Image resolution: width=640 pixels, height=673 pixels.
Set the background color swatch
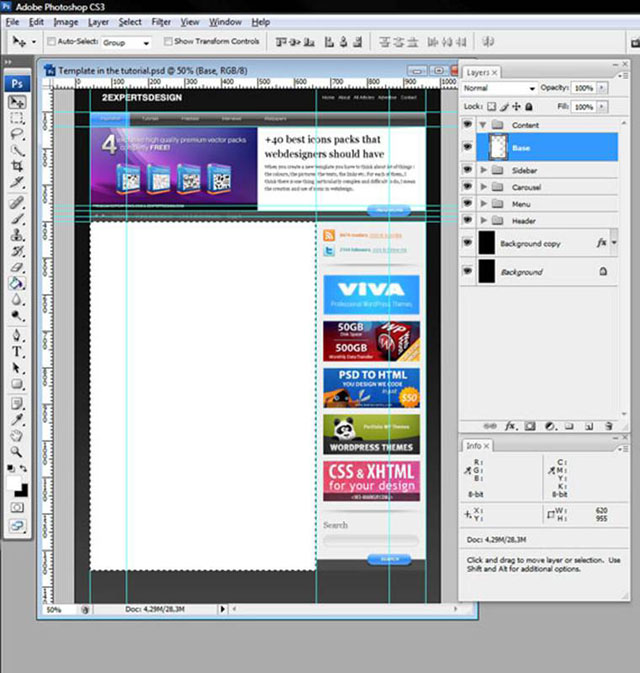tap(24, 491)
